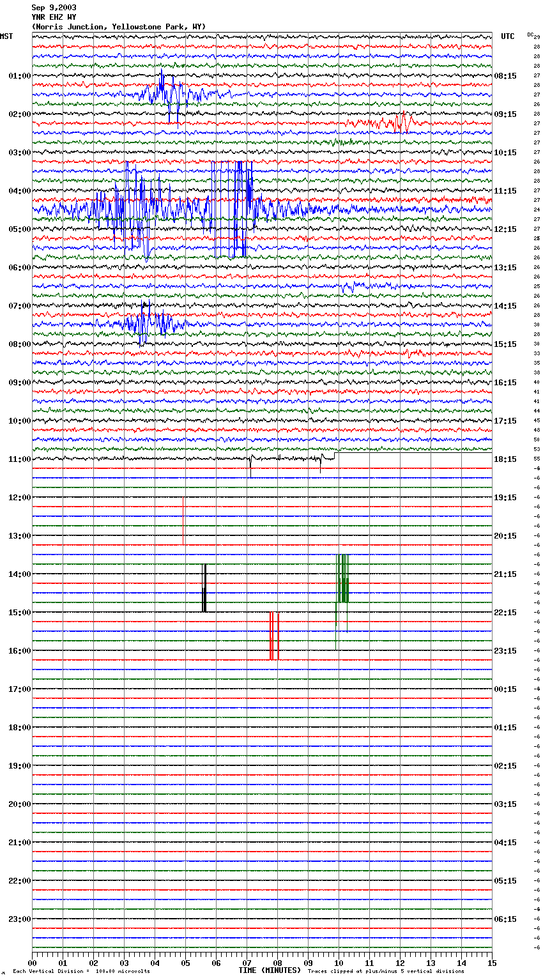Click the "Each Vertical Division = 100.00 microvolts" note
This screenshot has width=543, height=980.
81,972
